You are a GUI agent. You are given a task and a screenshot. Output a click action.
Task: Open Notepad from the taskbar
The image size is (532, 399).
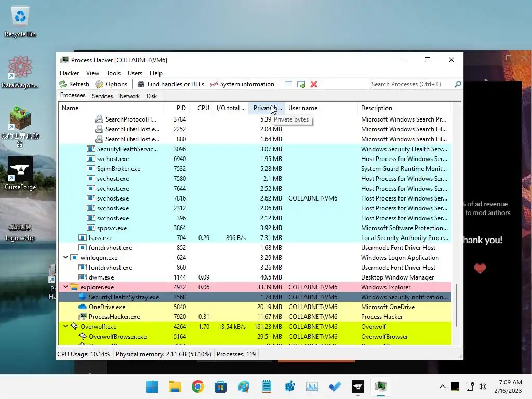tap(267, 387)
